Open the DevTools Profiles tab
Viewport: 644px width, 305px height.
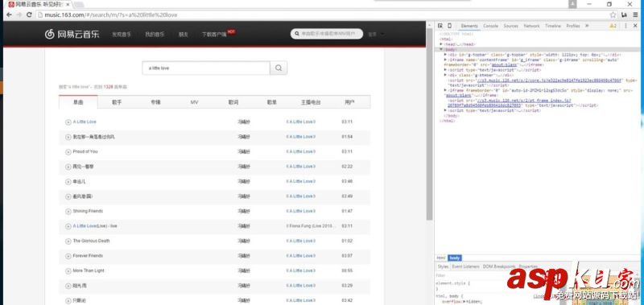tap(573, 26)
